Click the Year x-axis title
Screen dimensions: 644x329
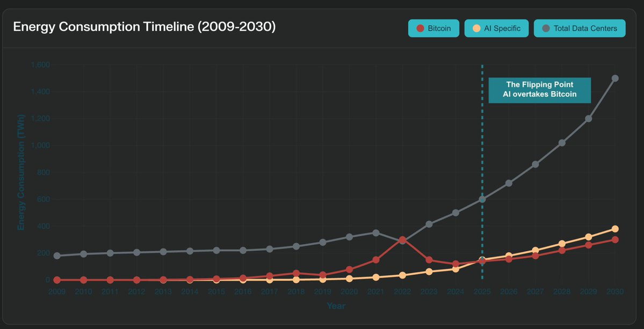[x=336, y=305]
